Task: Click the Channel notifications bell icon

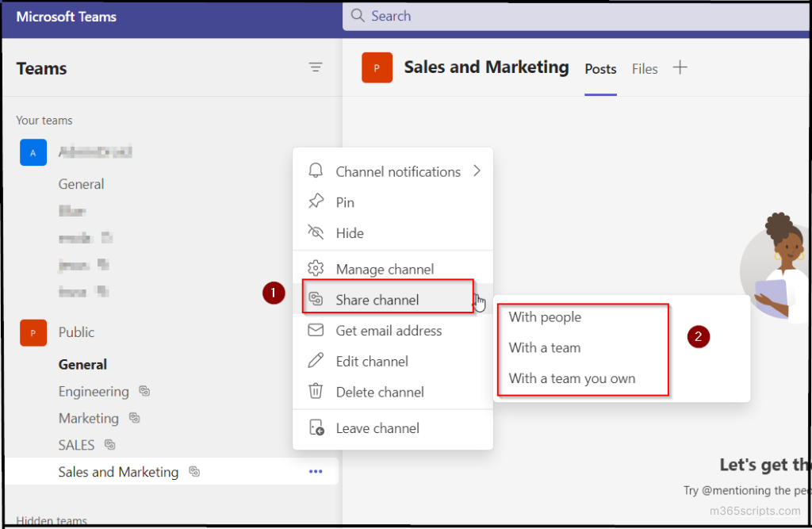Action: 316,171
